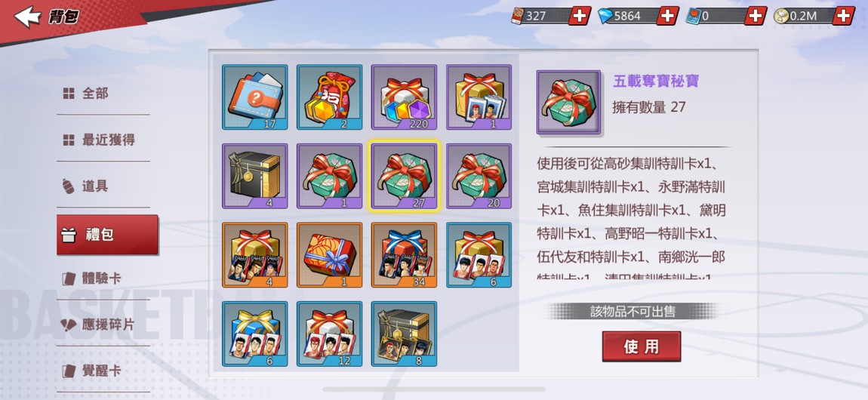Select the question-mark wallet item with 17
This screenshot has width=868, height=400.
(x=254, y=97)
